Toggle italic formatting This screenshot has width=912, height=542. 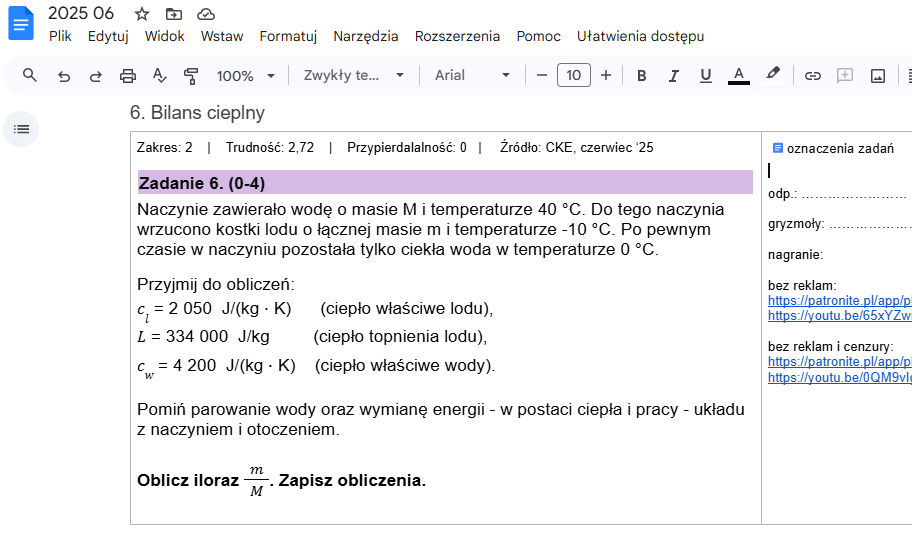point(673,75)
